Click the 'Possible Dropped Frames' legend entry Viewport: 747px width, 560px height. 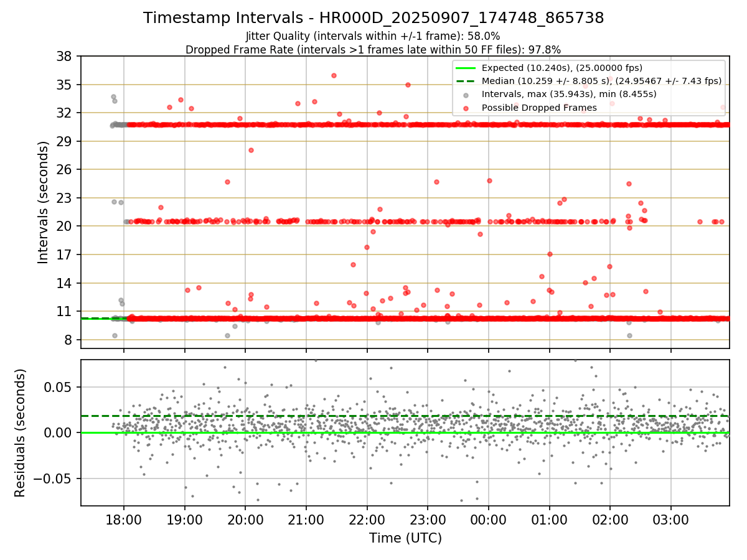540,108
